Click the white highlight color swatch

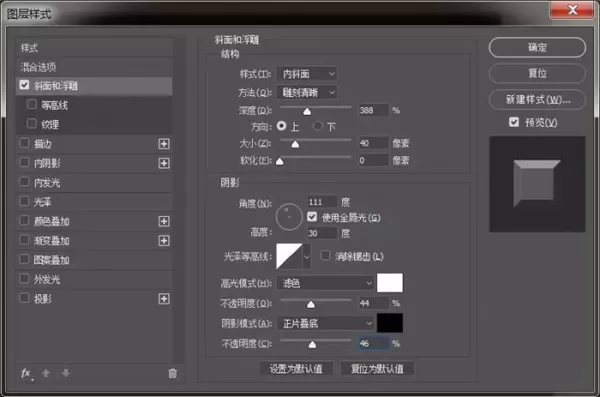point(390,283)
